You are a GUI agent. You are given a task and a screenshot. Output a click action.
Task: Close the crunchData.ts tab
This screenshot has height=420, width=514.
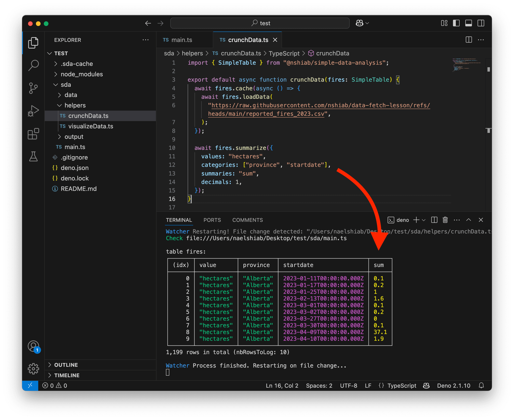click(x=275, y=40)
